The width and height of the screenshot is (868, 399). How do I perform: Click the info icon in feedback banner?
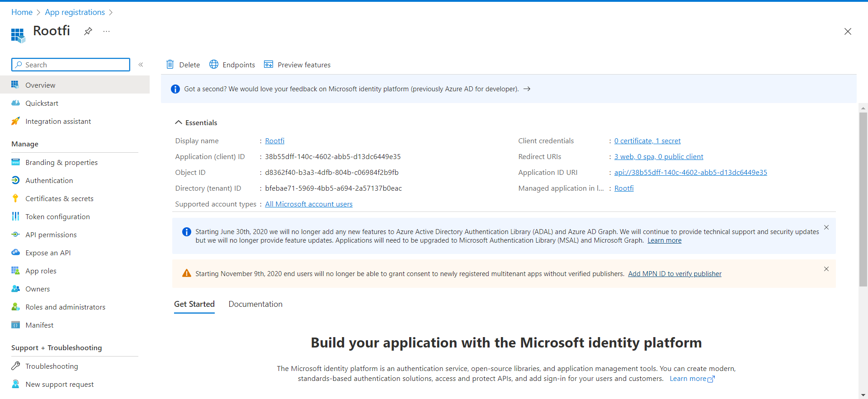coord(175,89)
